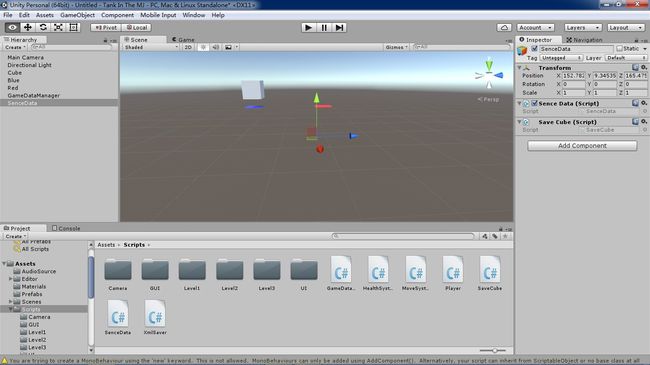Select HealthSystem script asset
The image size is (650, 365).
(x=378, y=273)
